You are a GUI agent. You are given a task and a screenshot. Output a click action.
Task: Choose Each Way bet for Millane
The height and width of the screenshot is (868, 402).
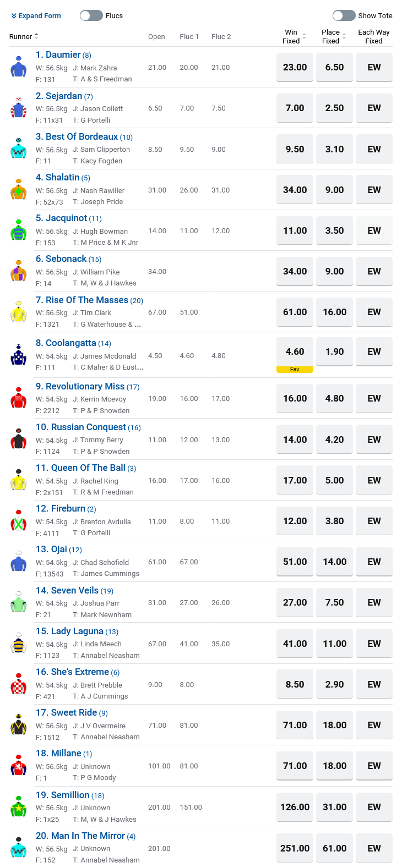click(374, 766)
